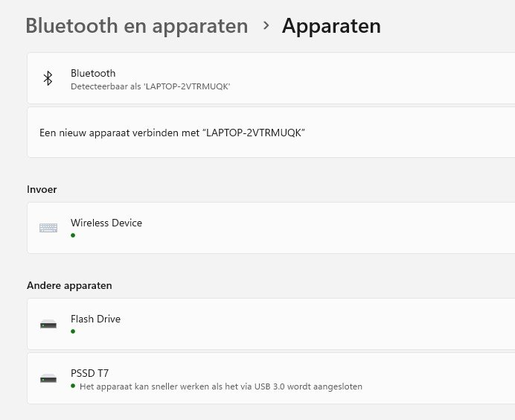The image size is (515, 420).
Task: Click quoted laptop name in connect row
Action: [x=254, y=133]
